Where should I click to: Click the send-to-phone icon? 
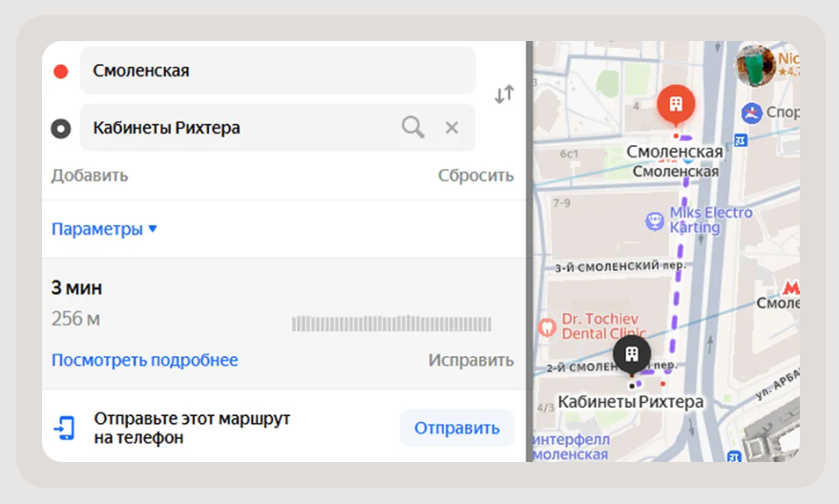pyautogui.click(x=64, y=428)
